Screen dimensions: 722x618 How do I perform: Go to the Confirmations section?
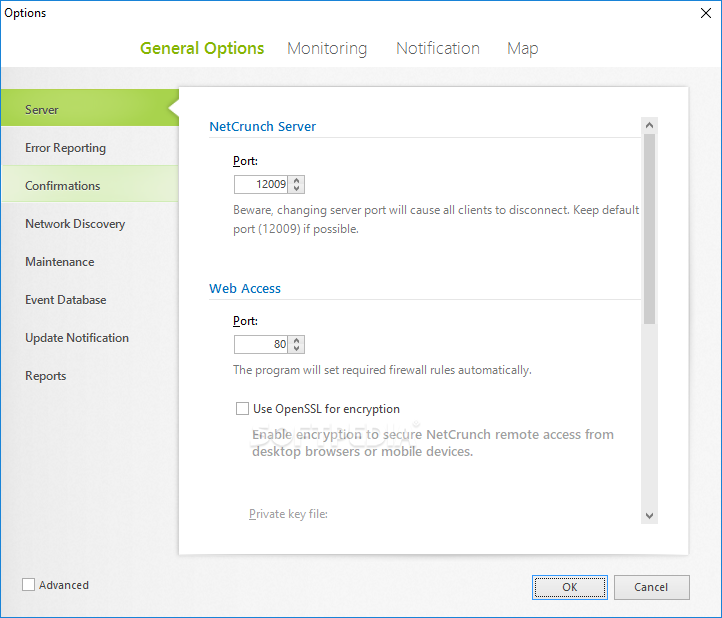(x=90, y=186)
